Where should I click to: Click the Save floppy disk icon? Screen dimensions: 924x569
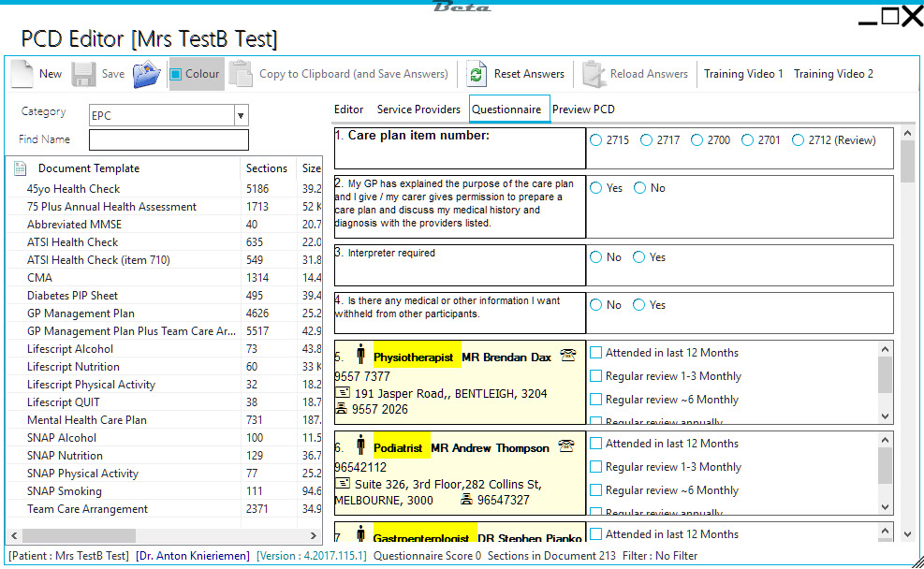[84, 74]
